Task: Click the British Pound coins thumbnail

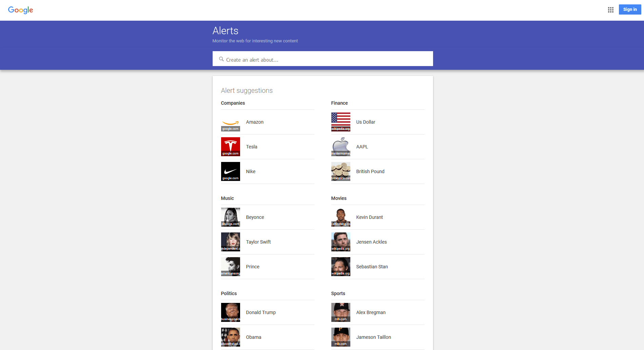Action: point(340,171)
